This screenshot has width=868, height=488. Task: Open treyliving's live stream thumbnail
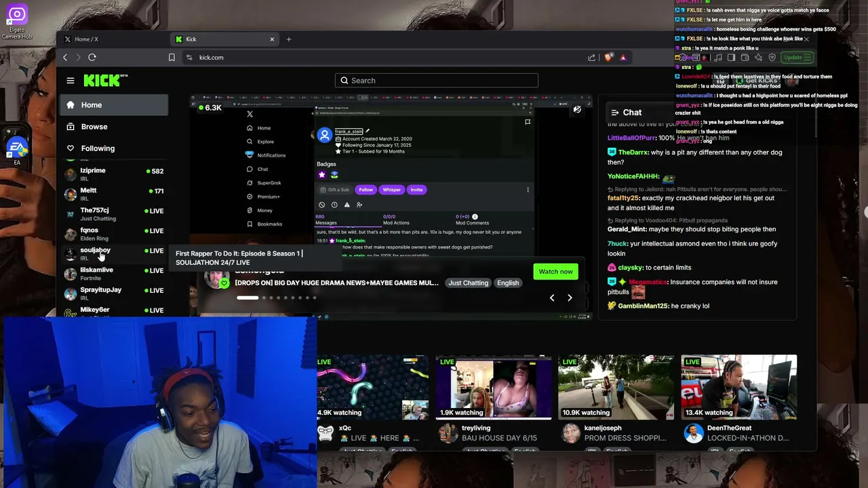point(494,387)
